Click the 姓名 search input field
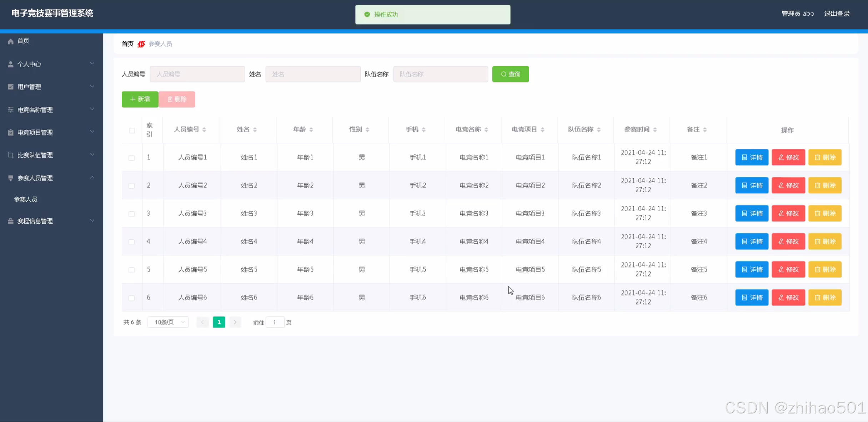The width and height of the screenshot is (868, 422). (313, 74)
